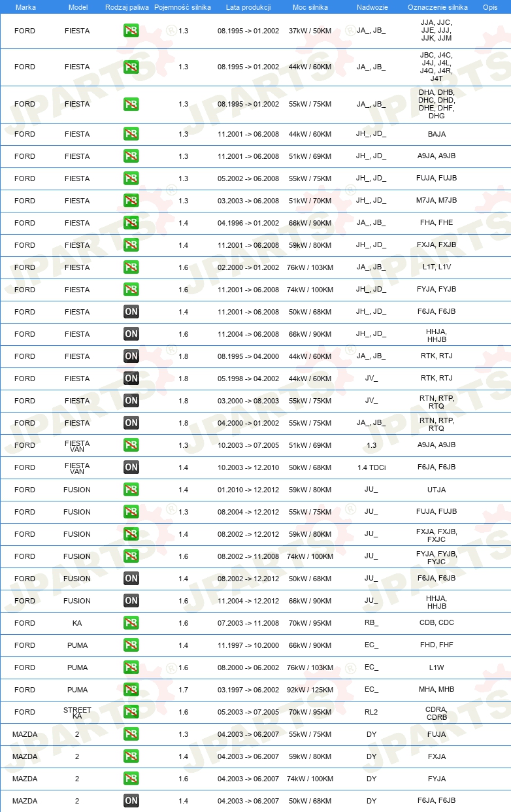Click the diesel ON icon in the FIESTA 1.4 F6JA, F6JB 11.2001 row
Image resolution: width=511 pixels, height=812 pixels.
pyautogui.click(x=131, y=312)
